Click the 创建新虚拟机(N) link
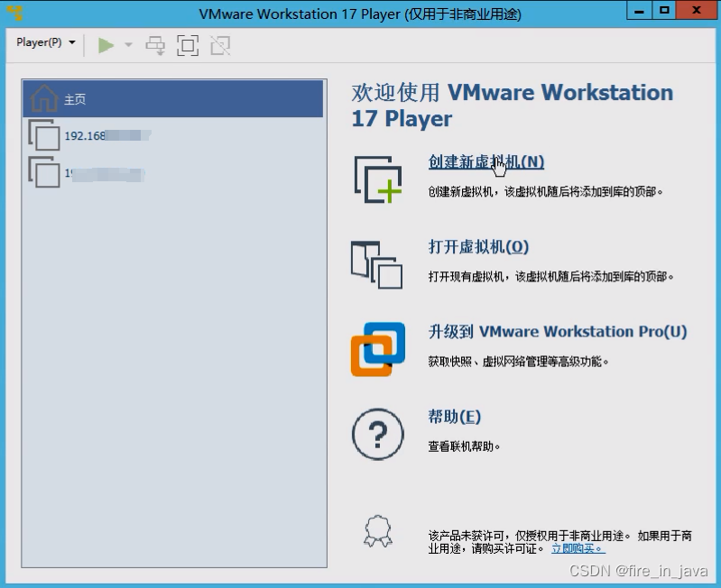This screenshot has width=721, height=588. pos(486,161)
